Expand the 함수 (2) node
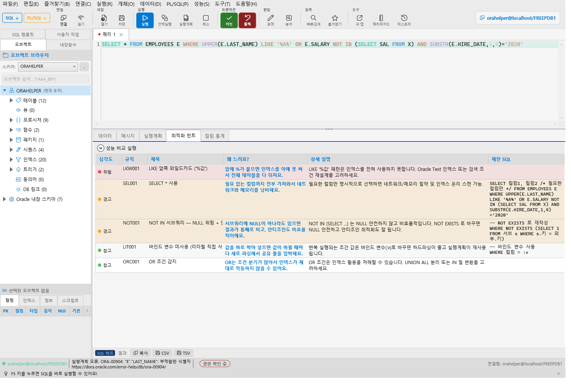 [x=11, y=130]
